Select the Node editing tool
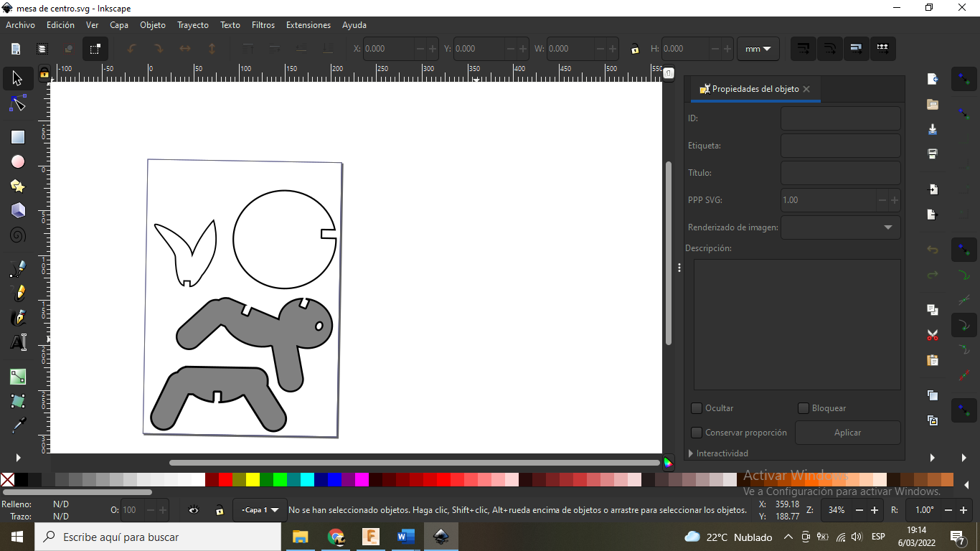 (18, 105)
